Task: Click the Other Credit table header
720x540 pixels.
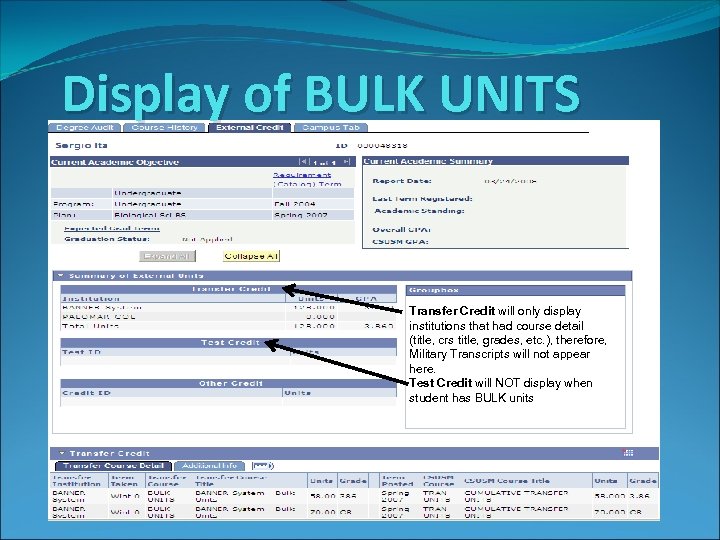Action: click(229, 383)
